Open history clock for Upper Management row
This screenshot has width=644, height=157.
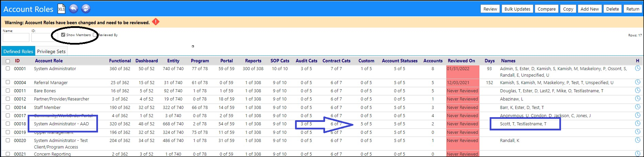click(638, 132)
